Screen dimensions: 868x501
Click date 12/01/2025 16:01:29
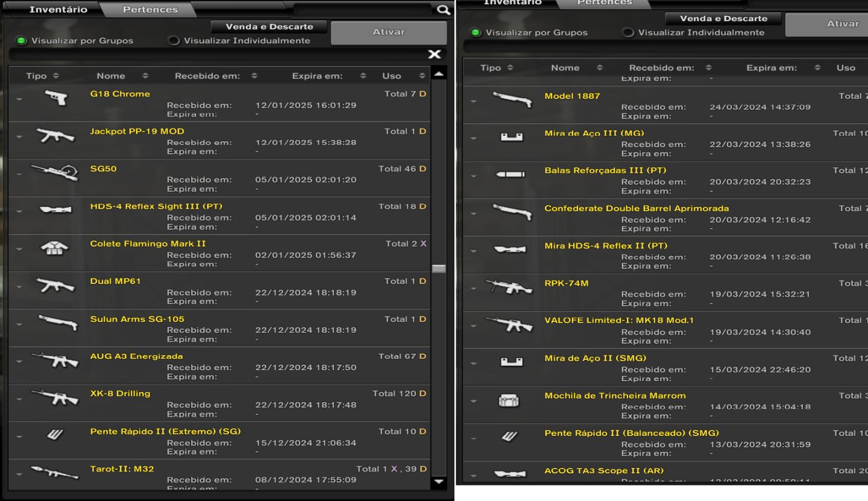306,105
